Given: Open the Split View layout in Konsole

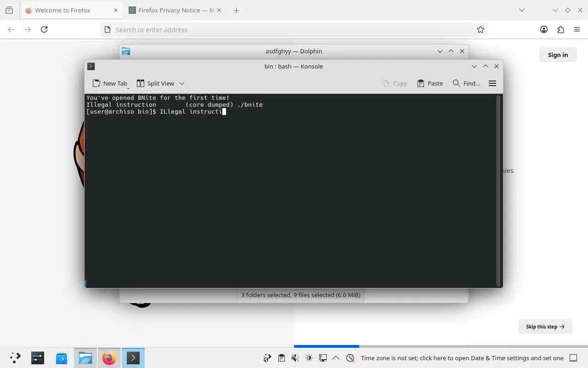Looking at the screenshot, I should pyautogui.click(x=155, y=83).
